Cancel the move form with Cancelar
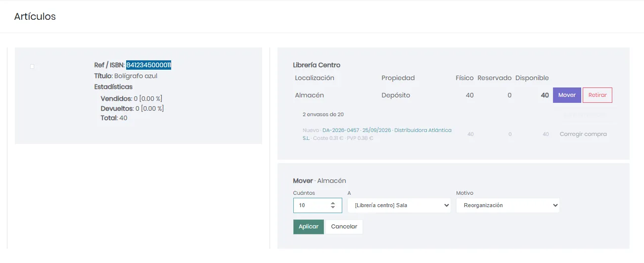 pos(344,226)
